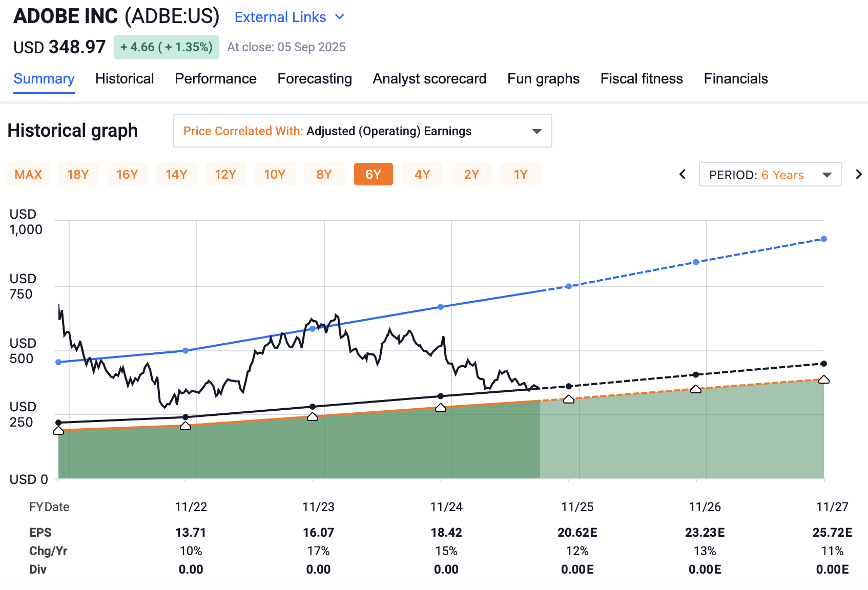This screenshot has width=868, height=590.
Task: Click the white triangle marker at 11/22
Action: click(x=185, y=426)
